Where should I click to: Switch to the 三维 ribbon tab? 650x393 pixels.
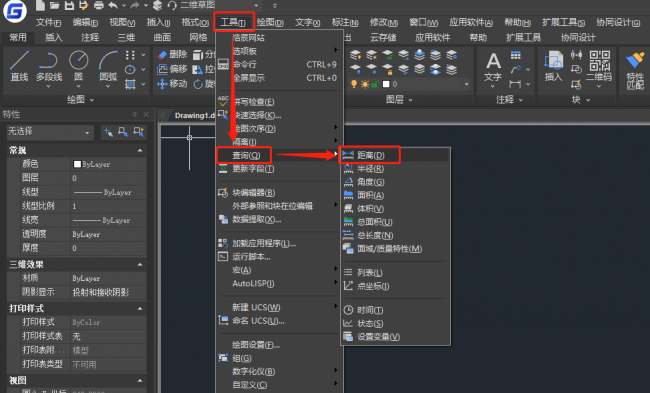click(x=126, y=38)
